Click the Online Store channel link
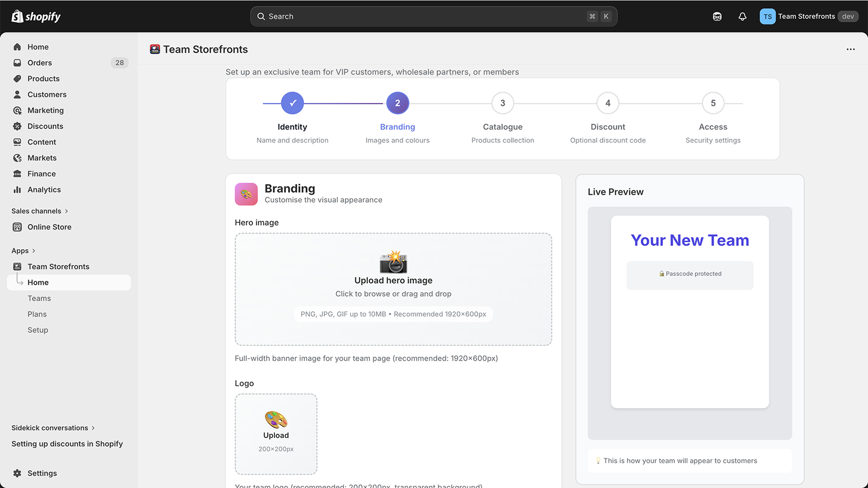This screenshot has height=488, width=868. point(49,227)
